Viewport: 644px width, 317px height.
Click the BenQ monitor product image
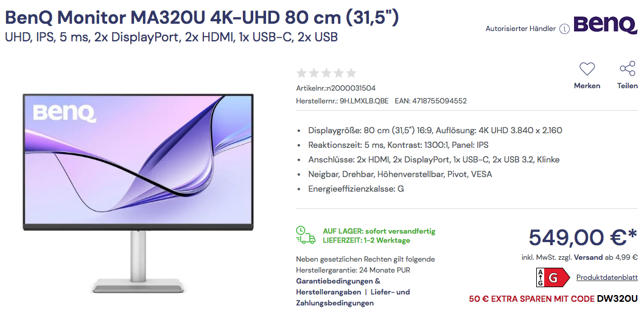click(x=138, y=193)
